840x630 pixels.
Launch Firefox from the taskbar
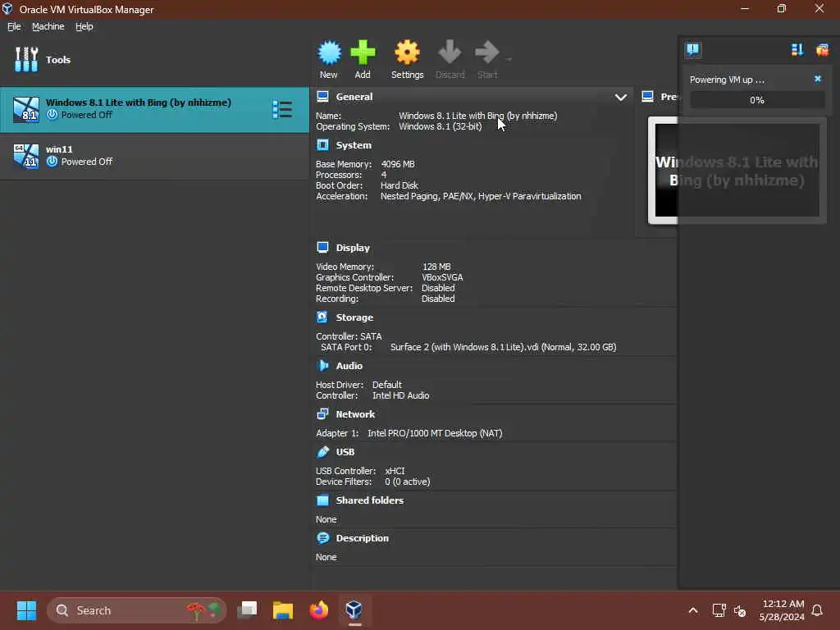pos(319,610)
